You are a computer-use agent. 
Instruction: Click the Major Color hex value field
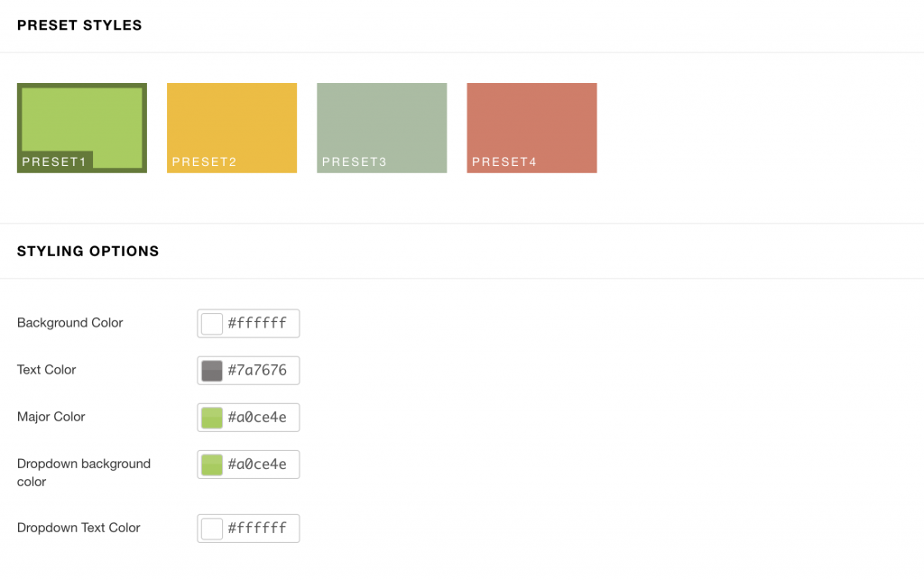click(x=262, y=417)
